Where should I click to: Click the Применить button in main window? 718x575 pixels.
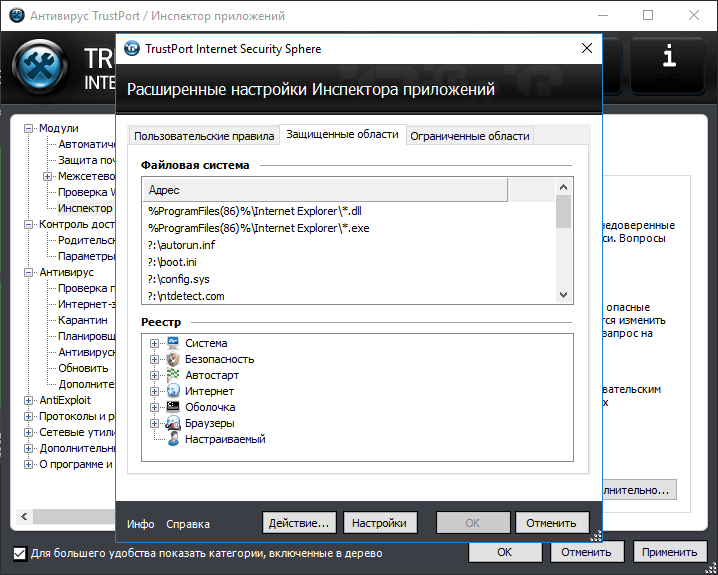click(669, 552)
